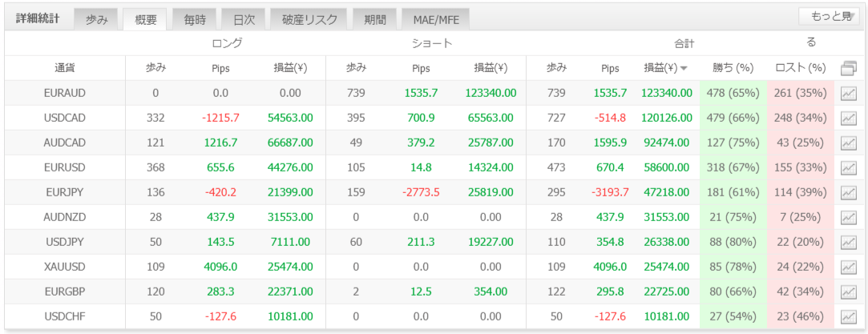Select the 概要 tab
Screen dimensions: 868x334
146,20
